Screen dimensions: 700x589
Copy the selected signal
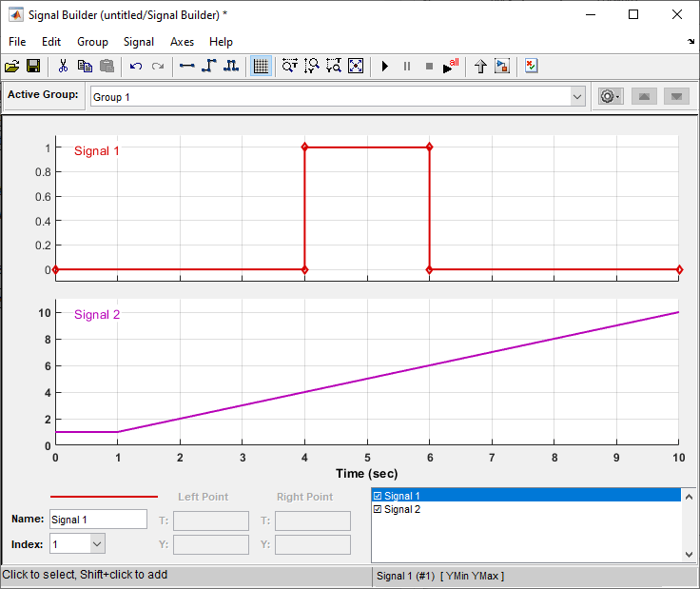[85, 66]
